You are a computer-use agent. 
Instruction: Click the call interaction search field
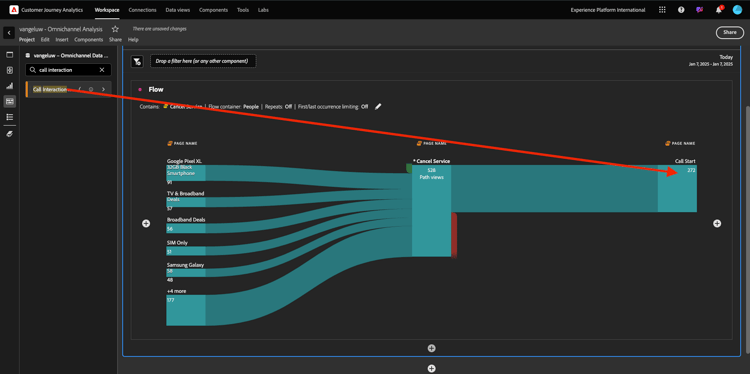[68, 70]
